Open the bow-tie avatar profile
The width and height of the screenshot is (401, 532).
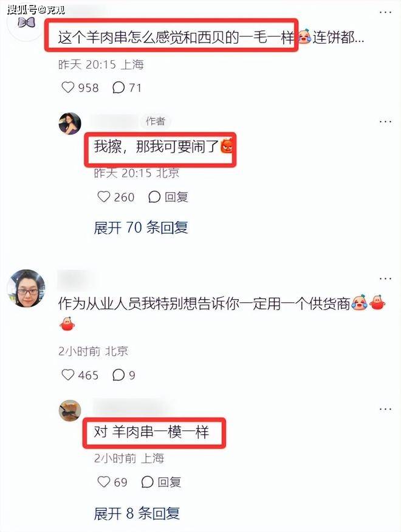pos(26,22)
